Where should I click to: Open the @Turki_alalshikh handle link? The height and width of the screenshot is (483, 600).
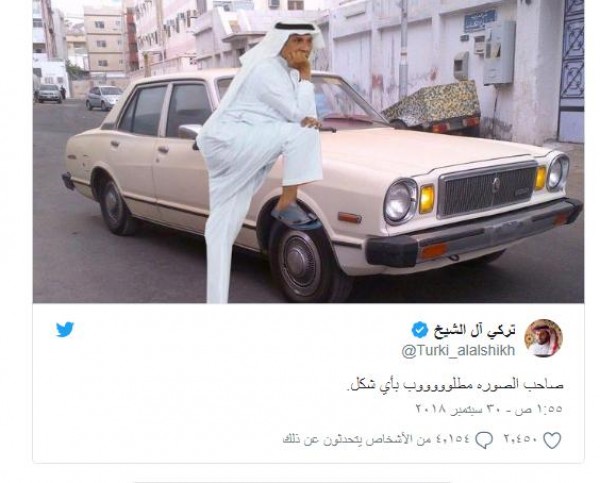pyautogui.click(x=458, y=351)
